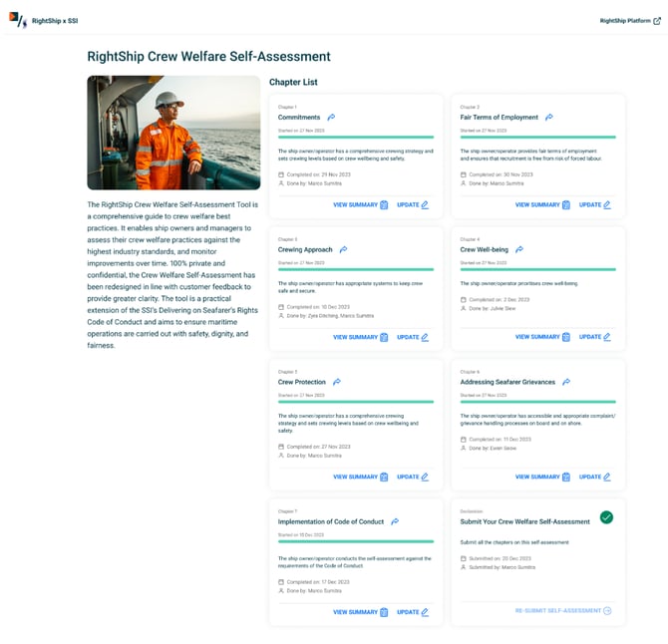The height and width of the screenshot is (644, 668).
Task: Click the green submitted checkmark icon
Action: 606,517
